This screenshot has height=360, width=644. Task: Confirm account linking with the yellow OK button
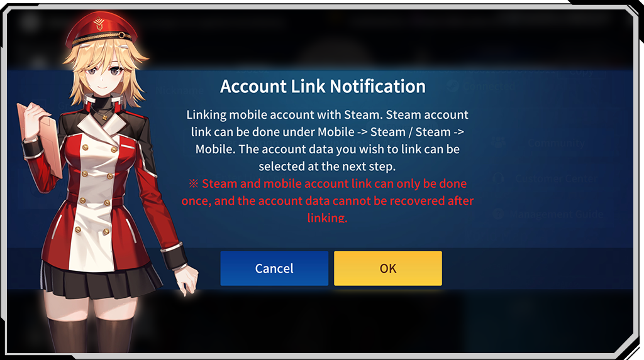(387, 268)
